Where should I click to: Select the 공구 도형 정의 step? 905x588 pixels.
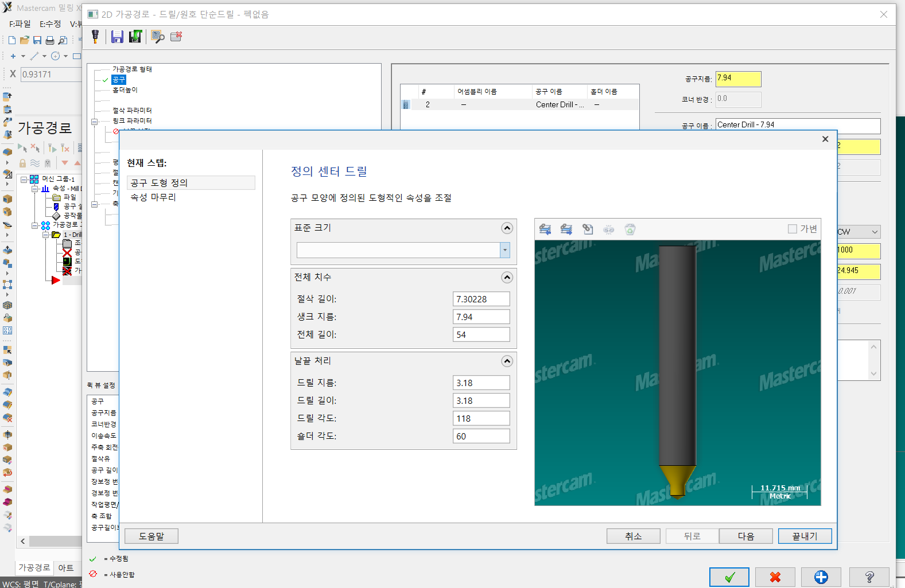point(191,182)
